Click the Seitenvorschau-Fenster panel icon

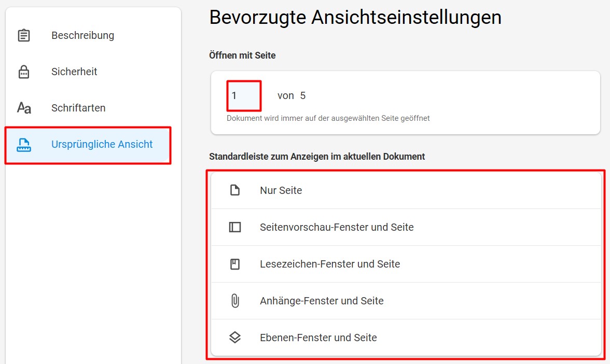coord(235,227)
